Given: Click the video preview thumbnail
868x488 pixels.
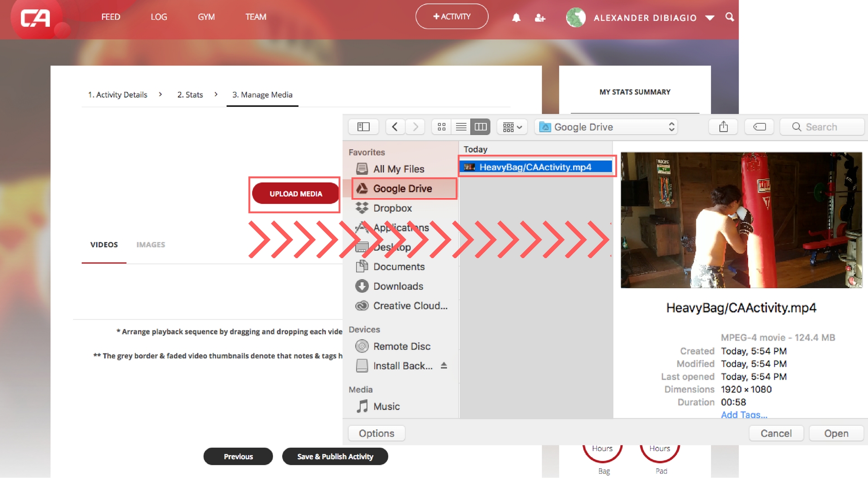Looking at the screenshot, I should point(741,220).
